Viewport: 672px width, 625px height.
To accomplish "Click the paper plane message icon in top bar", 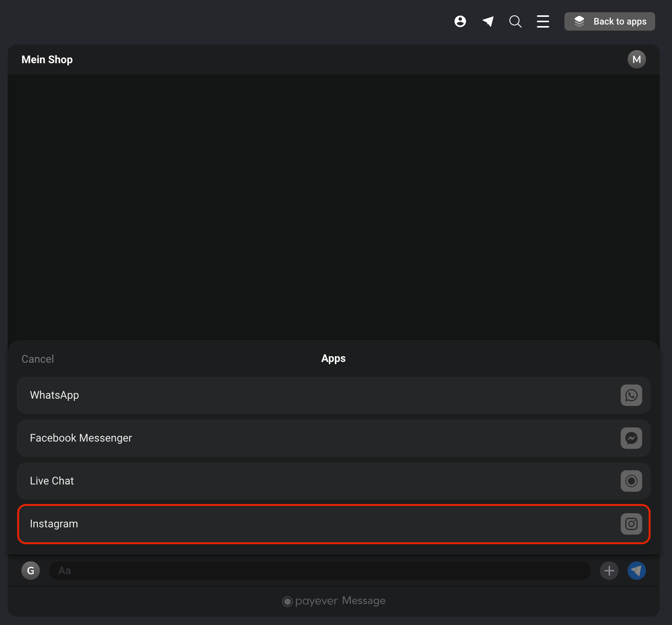I will (x=488, y=21).
